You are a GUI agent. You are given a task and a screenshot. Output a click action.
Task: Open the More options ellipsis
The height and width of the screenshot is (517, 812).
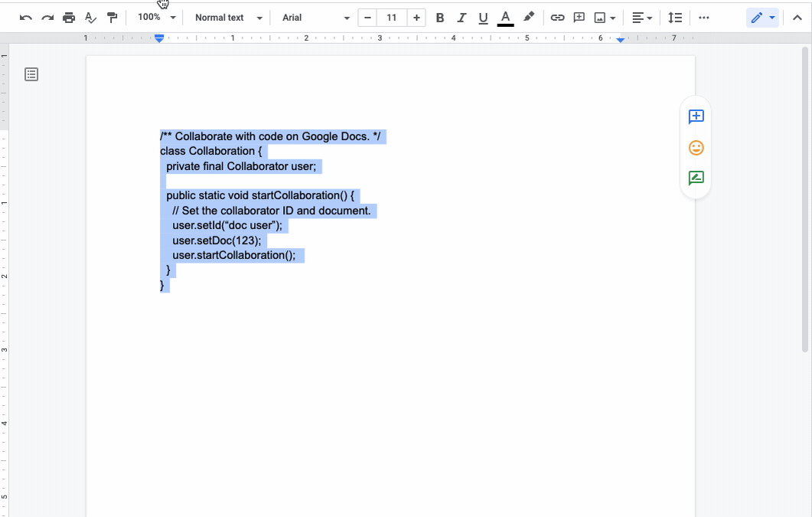[703, 18]
